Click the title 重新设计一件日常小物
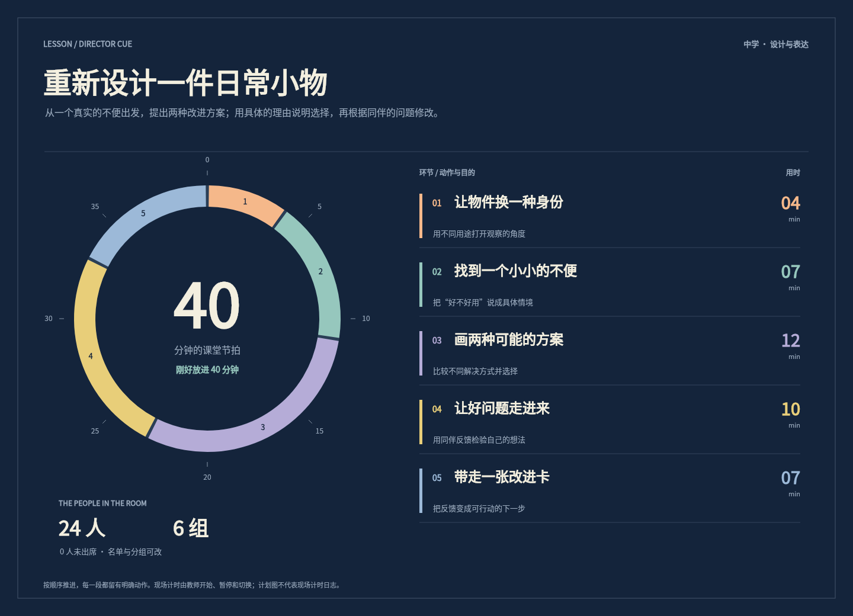This screenshot has height=616, width=853. [185, 82]
